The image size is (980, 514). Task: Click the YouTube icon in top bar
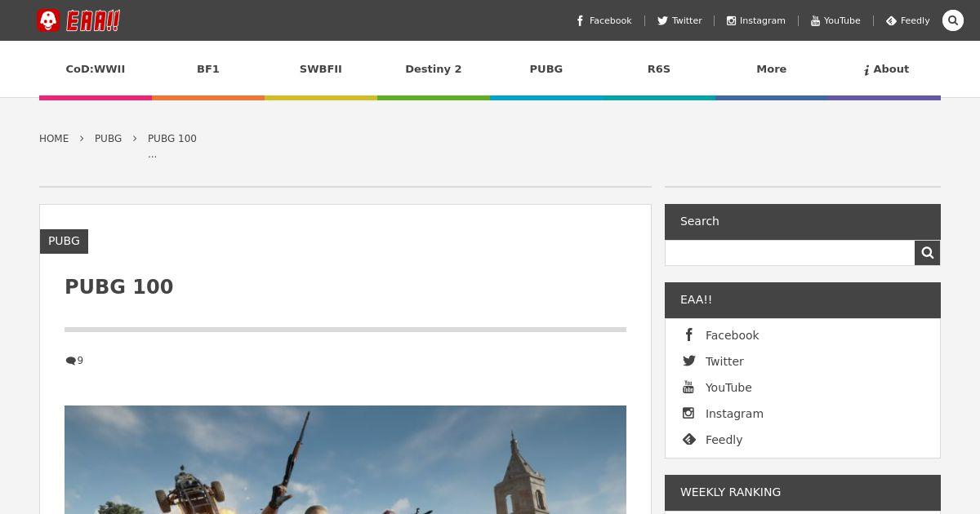(815, 21)
